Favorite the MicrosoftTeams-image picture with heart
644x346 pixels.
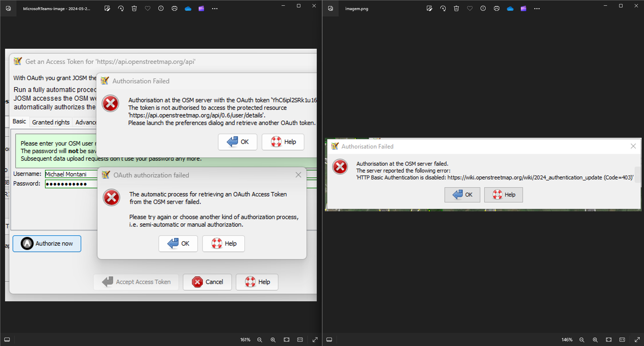[148, 9]
